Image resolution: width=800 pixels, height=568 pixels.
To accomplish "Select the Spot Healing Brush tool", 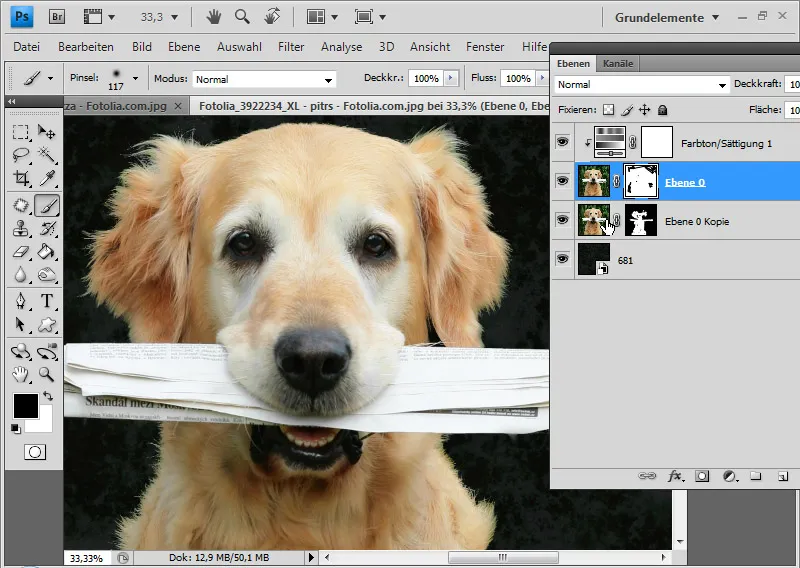I will click(21, 206).
